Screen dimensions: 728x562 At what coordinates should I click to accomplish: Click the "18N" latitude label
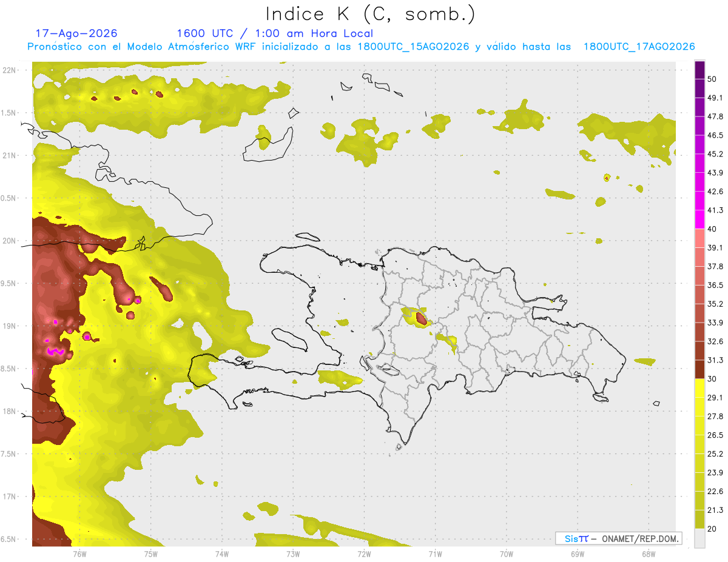[x=9, y=411]
